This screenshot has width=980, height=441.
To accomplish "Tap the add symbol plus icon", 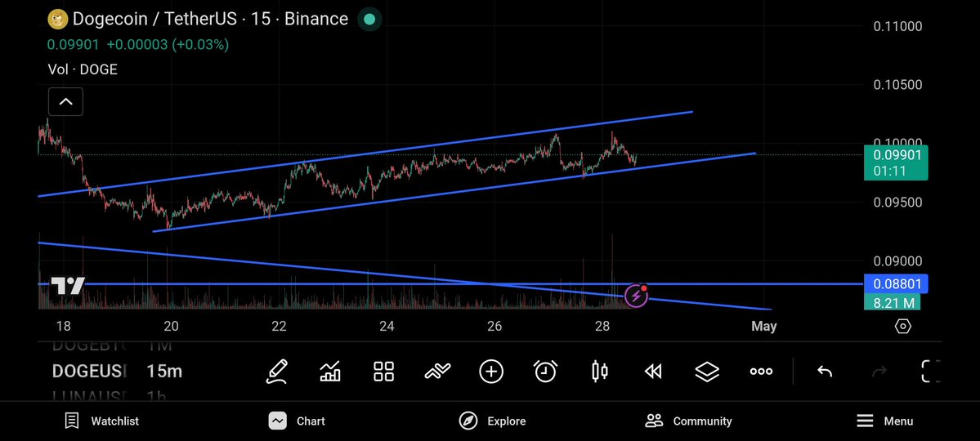I will point(491,371).
